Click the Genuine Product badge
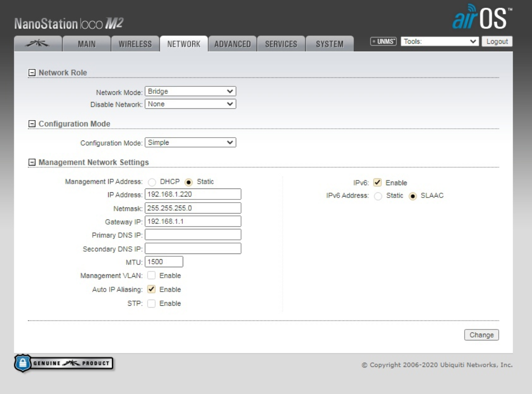Image resolution: width=532 pixels, height=394 pixels. [64, 363]
